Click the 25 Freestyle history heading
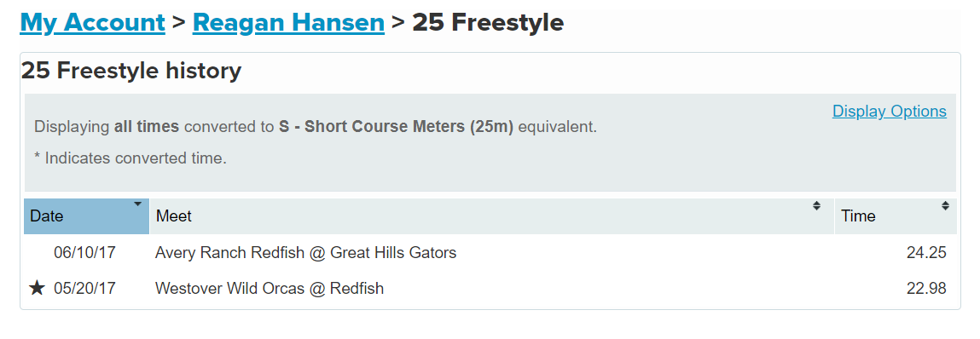The width and height of the screenshot is (980, 339). [x=131, y=71]
